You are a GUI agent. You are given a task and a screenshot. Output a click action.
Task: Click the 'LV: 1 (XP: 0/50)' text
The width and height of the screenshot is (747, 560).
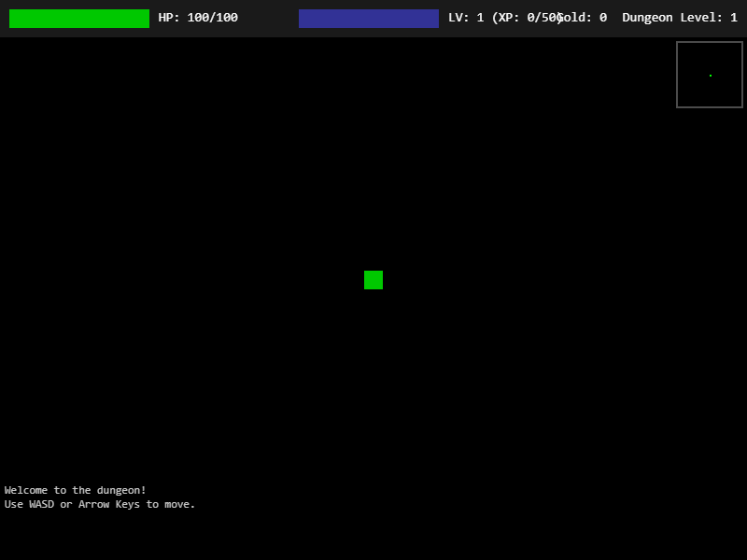pos(505,18)
